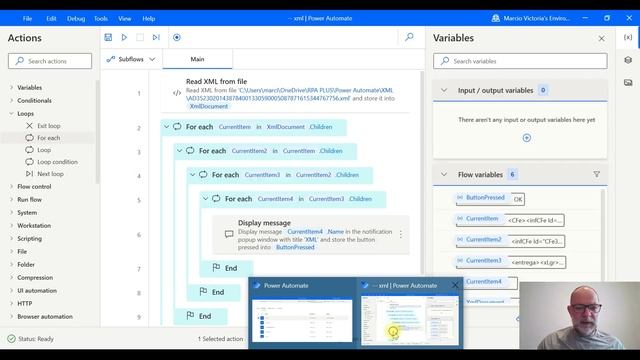Expand the HTTP action group
640x360 pixels.
(x=11, y=303)
